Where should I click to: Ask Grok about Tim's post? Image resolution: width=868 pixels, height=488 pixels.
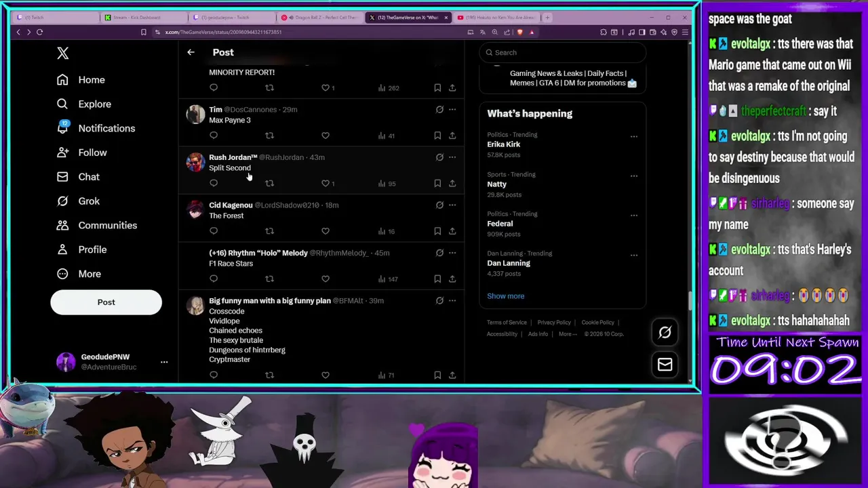point(439,109)
